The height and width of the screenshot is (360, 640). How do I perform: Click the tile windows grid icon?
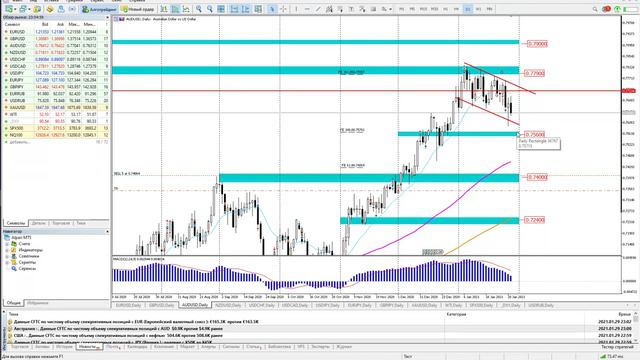pyautogui.click(x=221, y=9)
